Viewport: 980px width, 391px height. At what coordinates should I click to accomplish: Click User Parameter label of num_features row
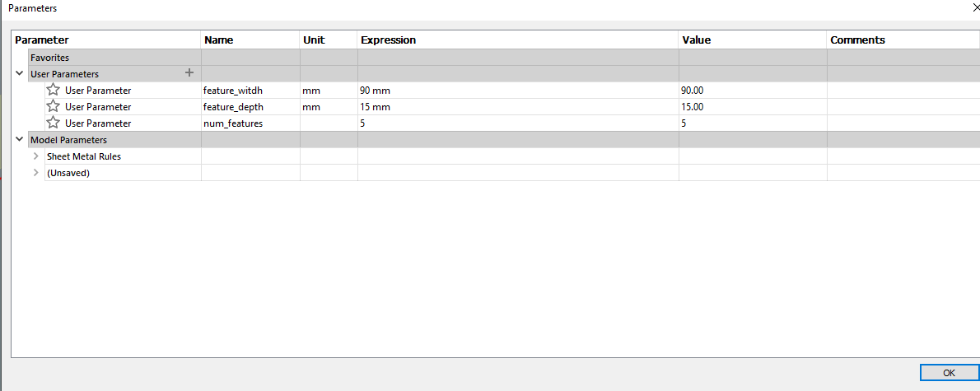click(98, 123)
